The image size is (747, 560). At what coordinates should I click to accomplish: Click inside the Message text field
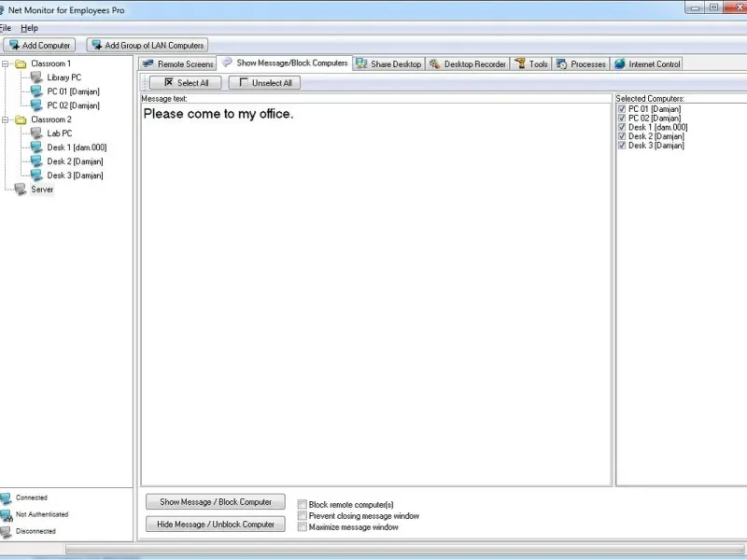[376, 294]
